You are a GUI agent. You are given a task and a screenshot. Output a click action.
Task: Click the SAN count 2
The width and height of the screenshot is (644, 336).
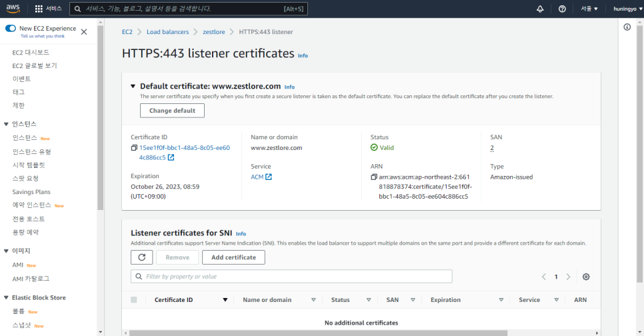coord(492,148)
